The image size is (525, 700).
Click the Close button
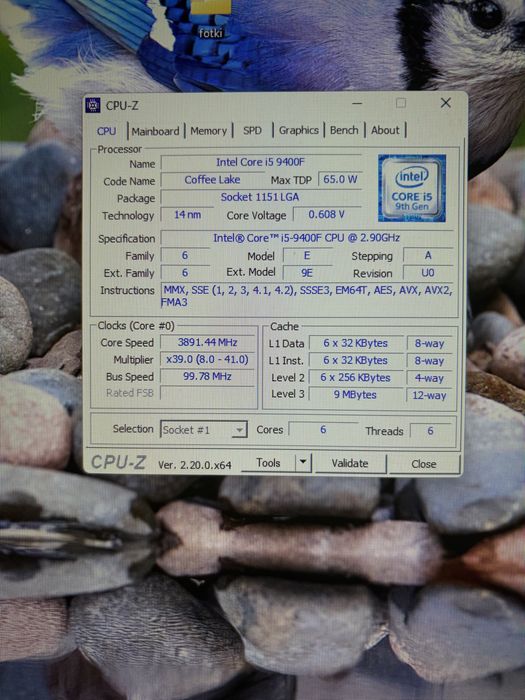[424, 464]
